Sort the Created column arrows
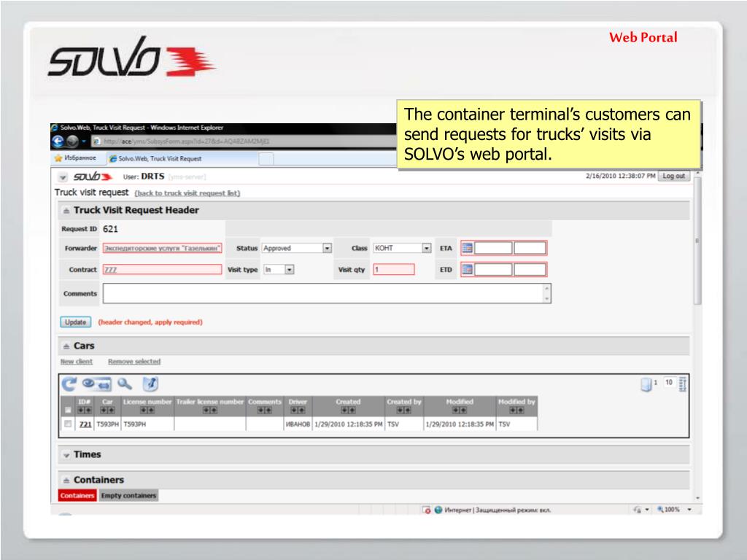 348,410
